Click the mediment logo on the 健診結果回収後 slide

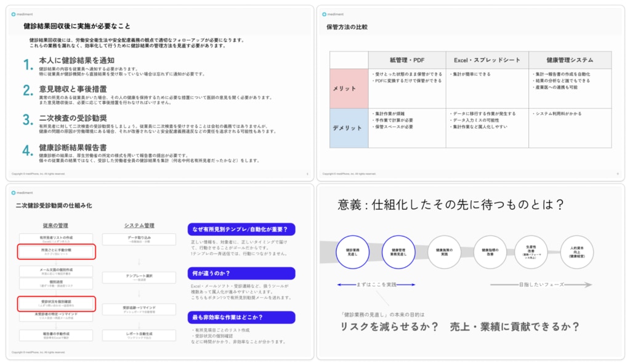click(23, 13)
